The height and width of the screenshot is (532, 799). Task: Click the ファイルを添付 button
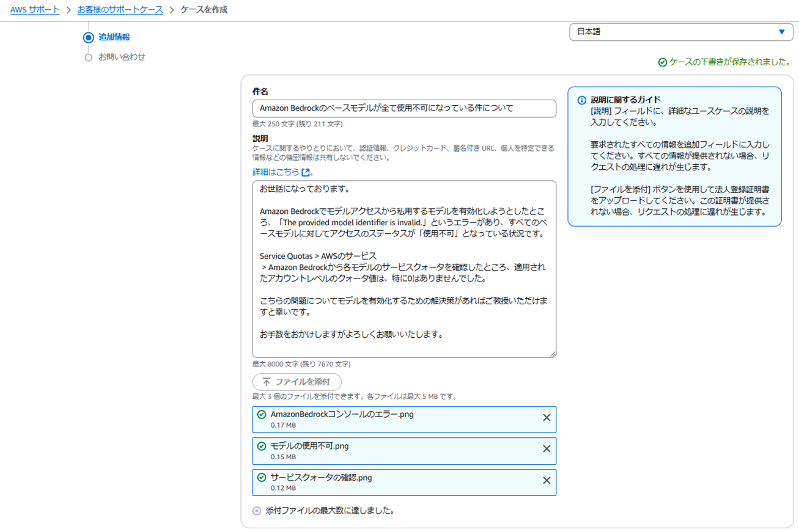pos(297,382)
